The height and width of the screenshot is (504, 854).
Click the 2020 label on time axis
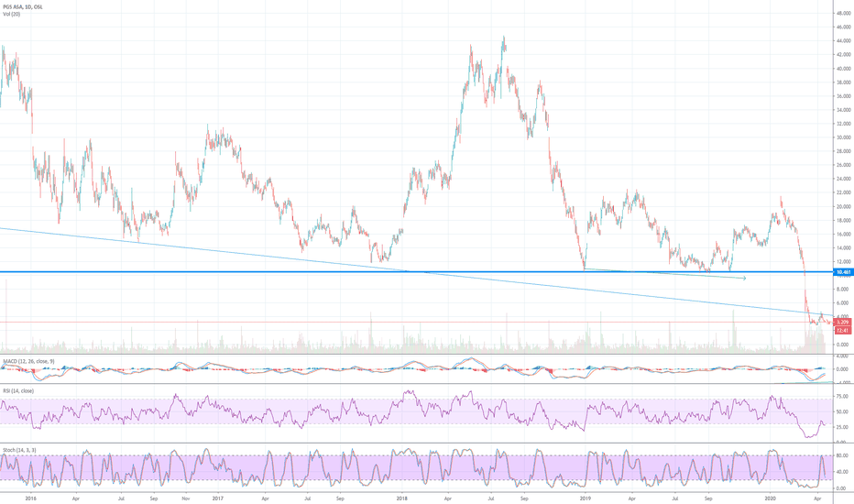click(x=770, y=498)
